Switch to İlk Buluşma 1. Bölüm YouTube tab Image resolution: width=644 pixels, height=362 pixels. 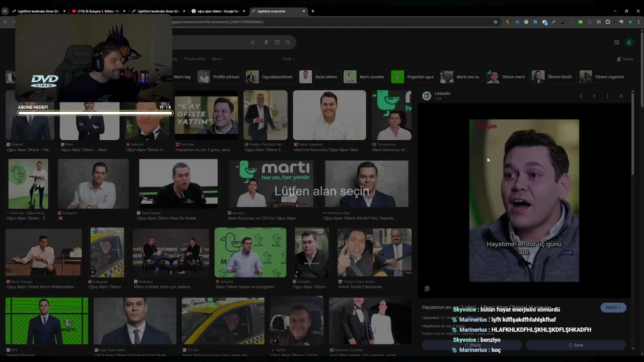click(98, 11)
